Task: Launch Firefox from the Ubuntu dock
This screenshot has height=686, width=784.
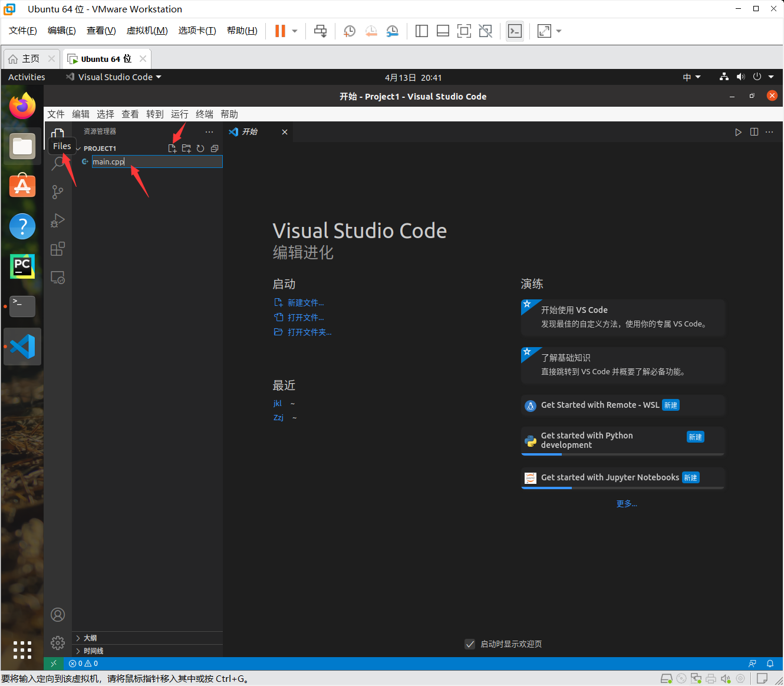Action: click(22, 106)
